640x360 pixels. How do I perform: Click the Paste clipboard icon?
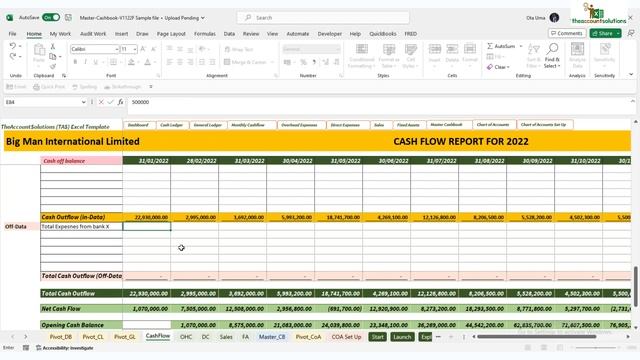point(39,50)
